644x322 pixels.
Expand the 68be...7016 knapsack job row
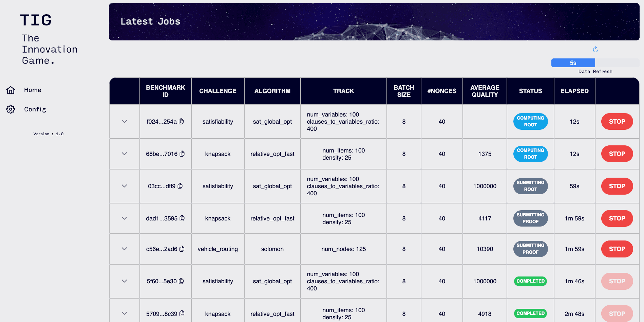125,154
